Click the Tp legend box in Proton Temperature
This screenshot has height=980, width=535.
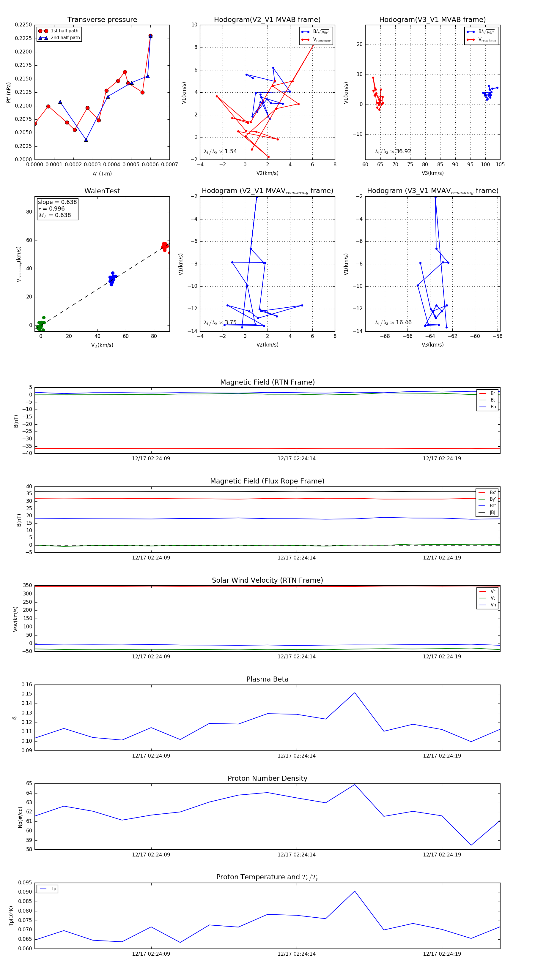point(47,889)
